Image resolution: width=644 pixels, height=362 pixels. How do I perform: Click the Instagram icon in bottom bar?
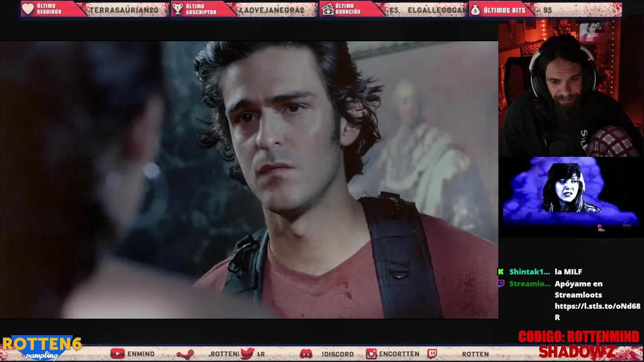coord(371,354)
